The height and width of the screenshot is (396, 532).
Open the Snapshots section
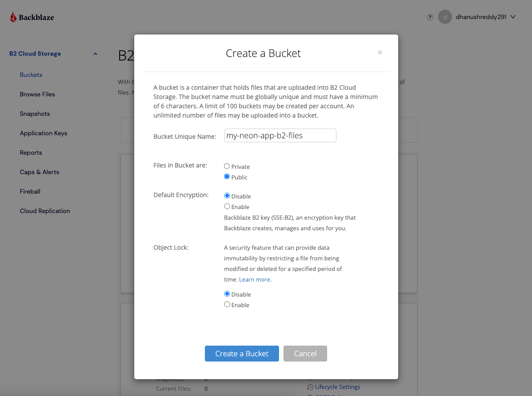point(34,114)
